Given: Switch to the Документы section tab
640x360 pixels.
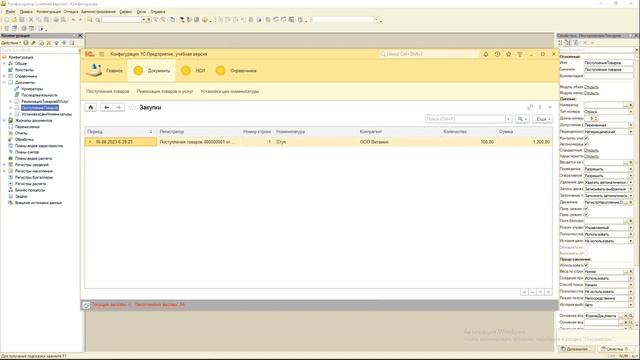Looking at the screenshot, I should (152, 71).
